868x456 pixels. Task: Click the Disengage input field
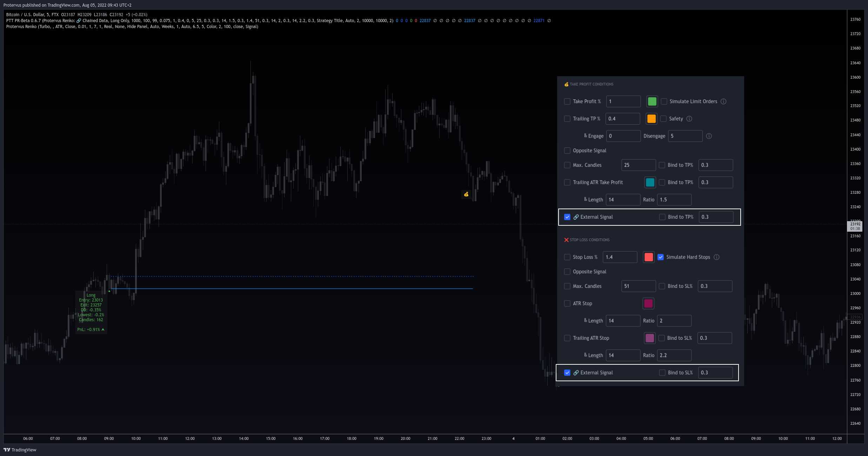pos(685,136)
